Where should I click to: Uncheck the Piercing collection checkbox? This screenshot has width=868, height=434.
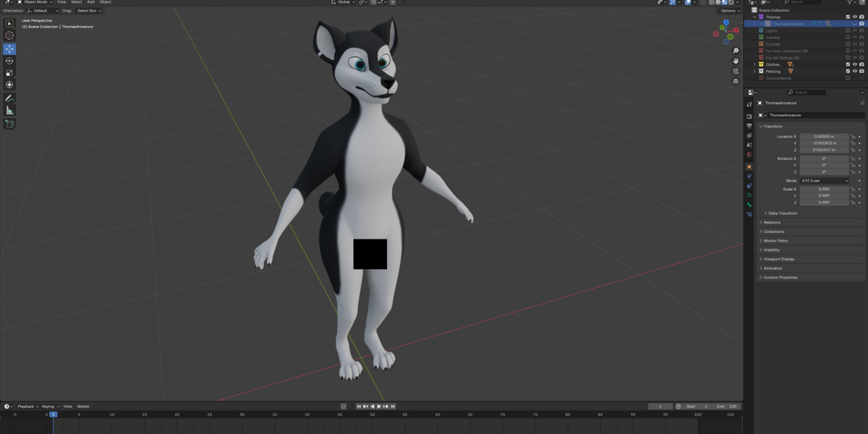tap(848, 71)
